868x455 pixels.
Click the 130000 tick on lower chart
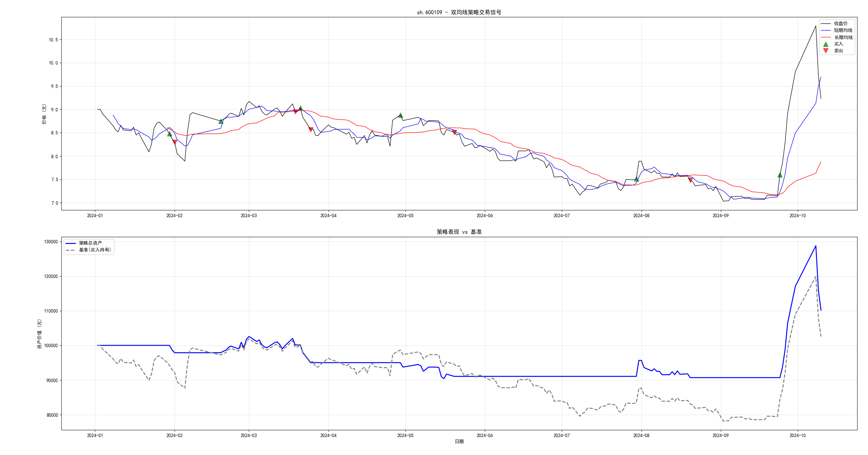pyautogui.click(x=51, y=242)
